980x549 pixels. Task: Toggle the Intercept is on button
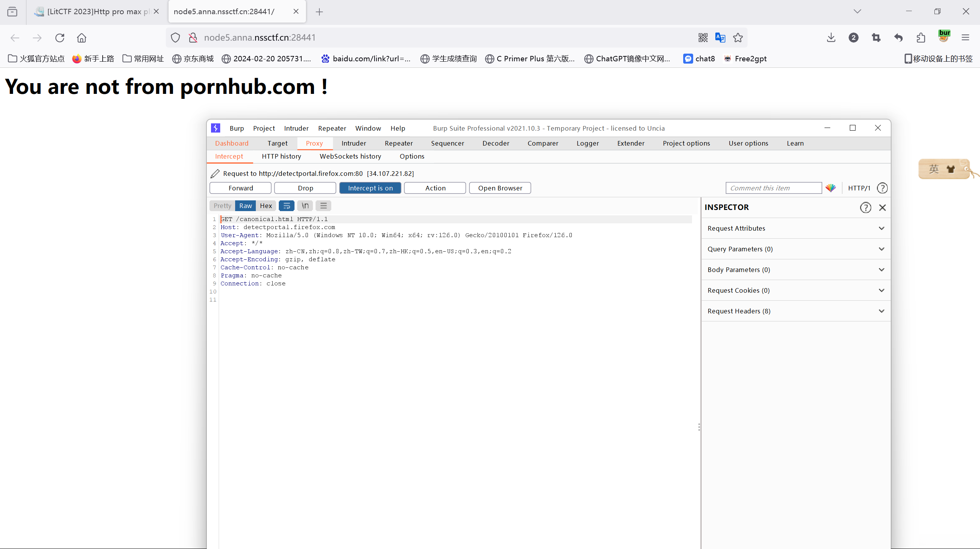(x=370, y=188)
